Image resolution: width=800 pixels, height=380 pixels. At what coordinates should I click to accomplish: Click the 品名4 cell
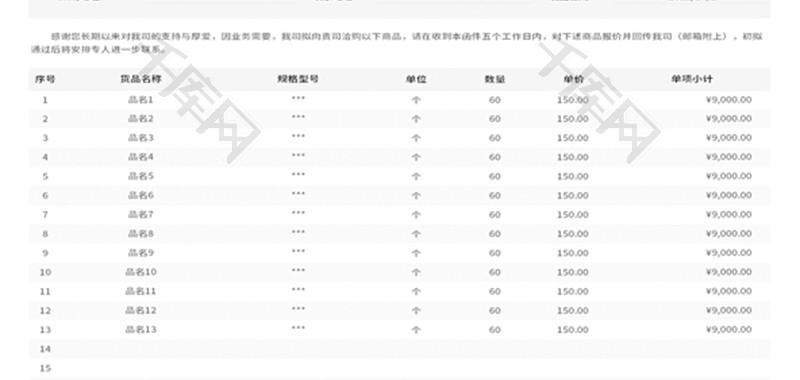[141, 157]
